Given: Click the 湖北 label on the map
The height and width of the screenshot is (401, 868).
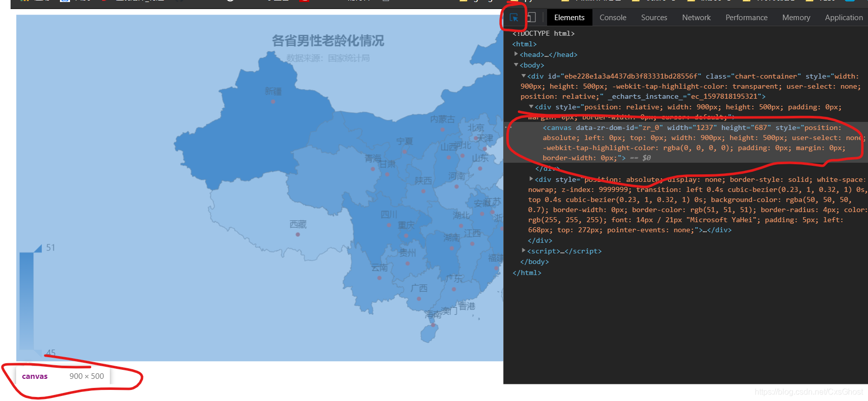Looking at the screenshot, I should pyautogui.click(x=461, y=215).
